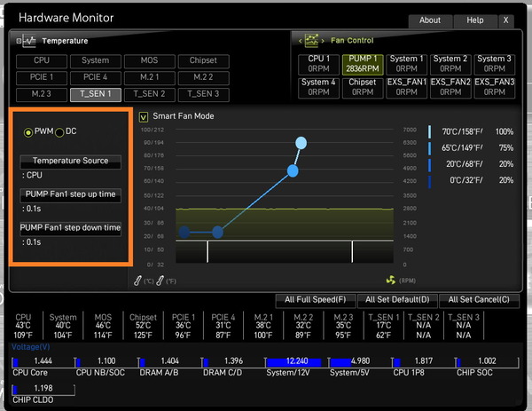Screen dimensions: 532x411
Task: Select the T_SEN 2 temperature button
Action: click(150, 94)
